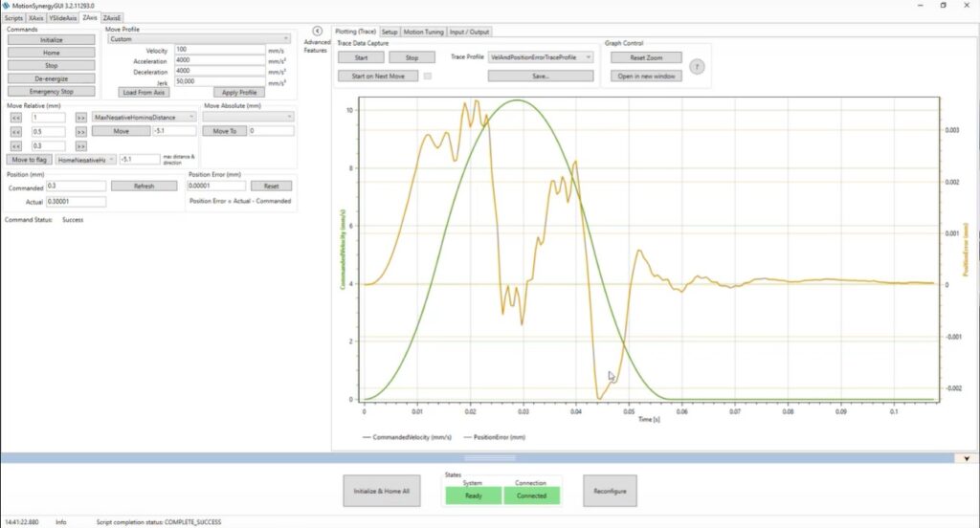Viewport: 980px width, 528px height.
Task: Click the Deceleration input field
Action: (220, 71)
